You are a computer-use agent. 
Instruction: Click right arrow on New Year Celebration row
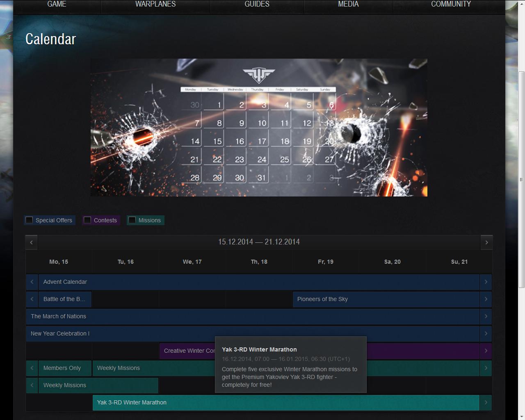point(486,333)
